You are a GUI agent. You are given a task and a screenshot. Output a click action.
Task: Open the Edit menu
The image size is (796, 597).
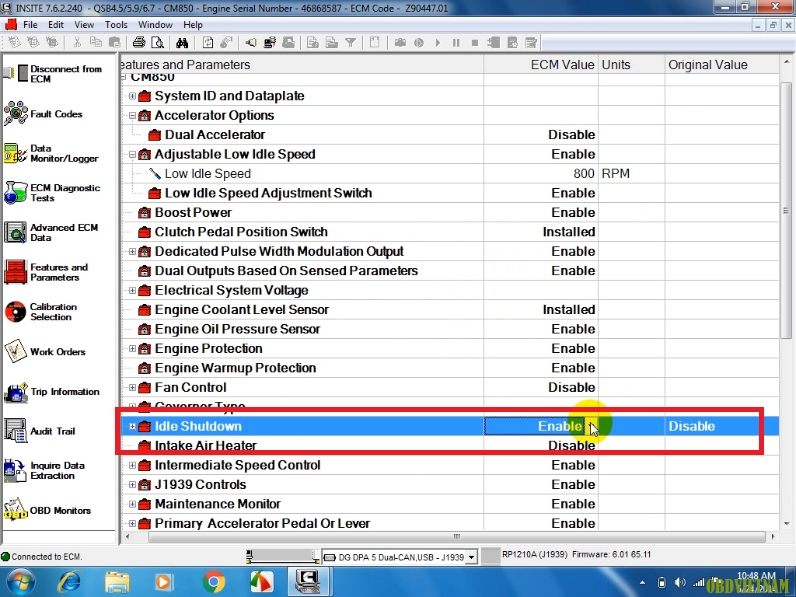[56, 24]
